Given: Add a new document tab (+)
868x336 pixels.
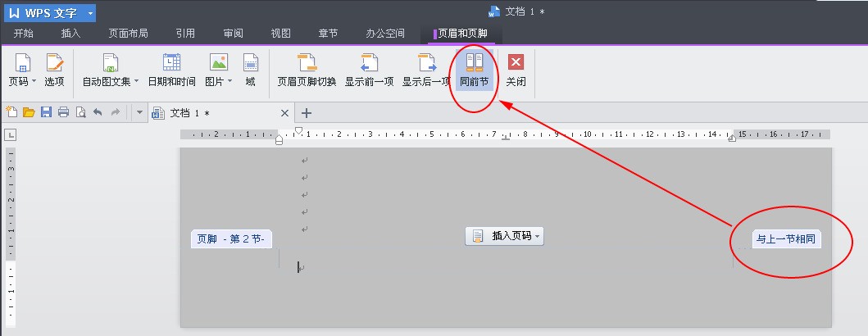Looking at the screenshot, I should pyautogui.click(x=306, y=113).
